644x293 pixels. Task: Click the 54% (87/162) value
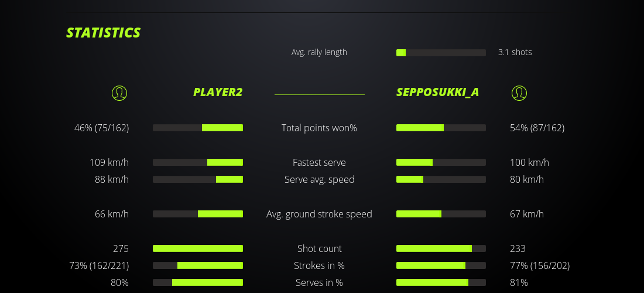537,128
